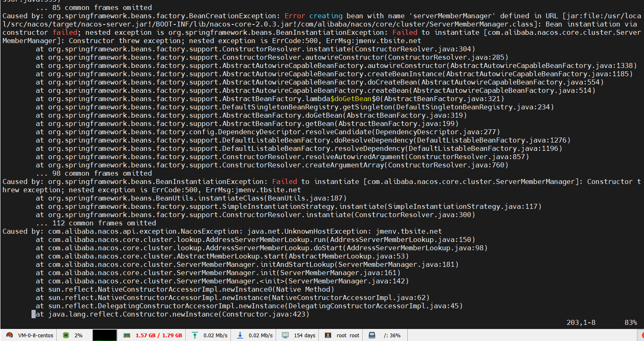
Task: Click the uptime monitor icon
Action: [285, 335]
